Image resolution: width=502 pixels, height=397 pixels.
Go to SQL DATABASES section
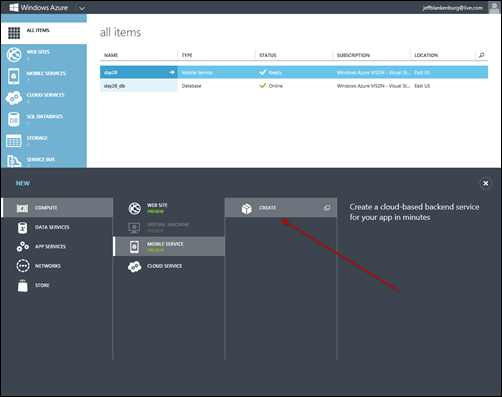[x=44, y=119]
